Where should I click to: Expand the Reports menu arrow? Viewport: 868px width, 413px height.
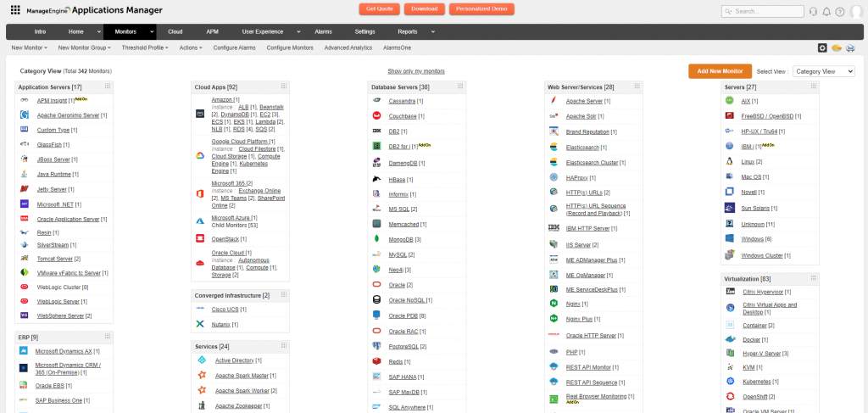tap(433, 32)
